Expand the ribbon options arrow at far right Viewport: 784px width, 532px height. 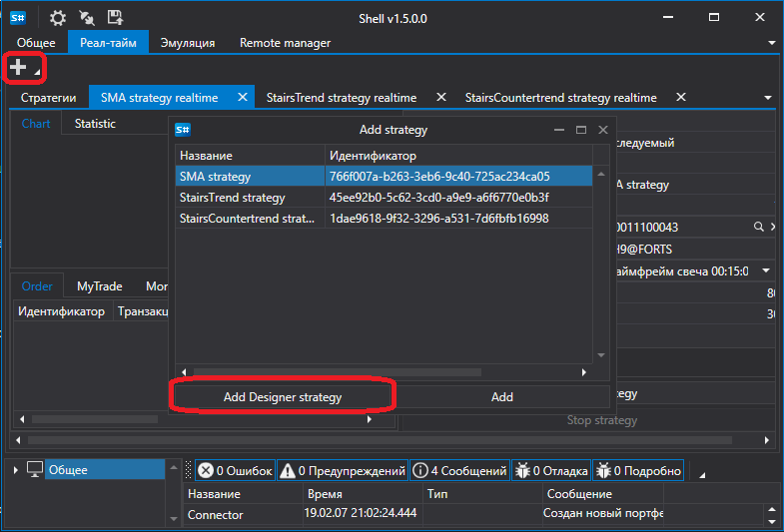click(771, 44)
